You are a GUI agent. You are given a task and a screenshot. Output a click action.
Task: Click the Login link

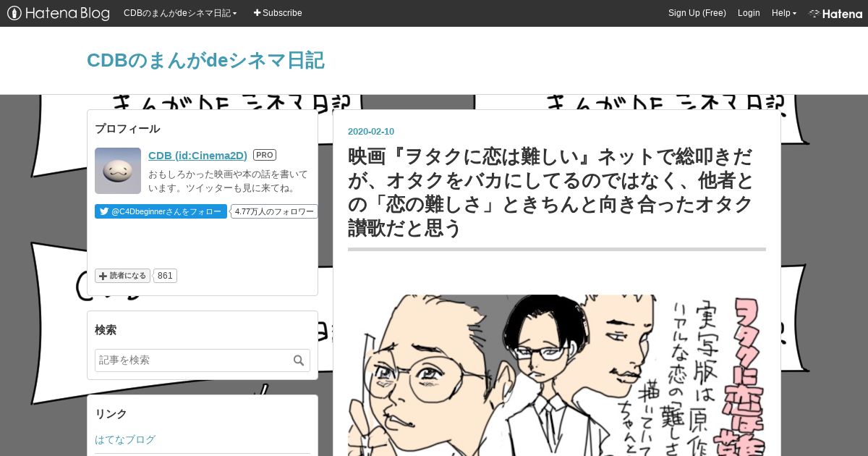tap(749, 13)
